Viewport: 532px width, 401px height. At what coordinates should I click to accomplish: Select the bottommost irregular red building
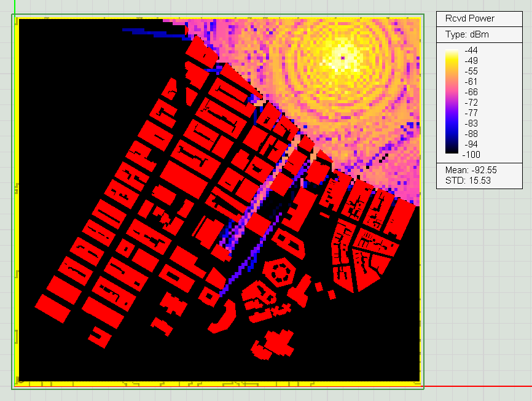coord(273,345)
